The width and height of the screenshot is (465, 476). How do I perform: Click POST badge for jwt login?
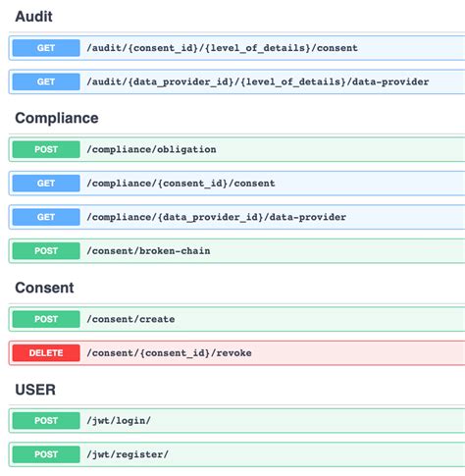46,421
